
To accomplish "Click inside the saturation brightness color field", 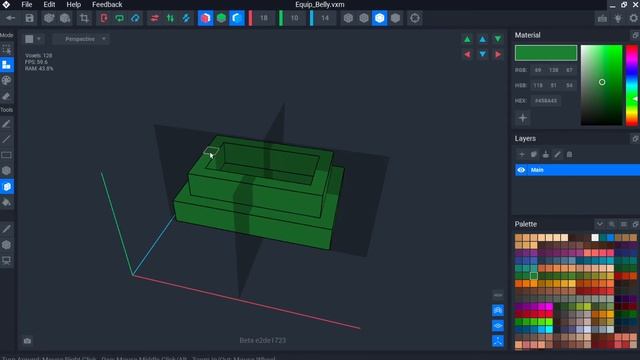I will [x=602, y=85].
